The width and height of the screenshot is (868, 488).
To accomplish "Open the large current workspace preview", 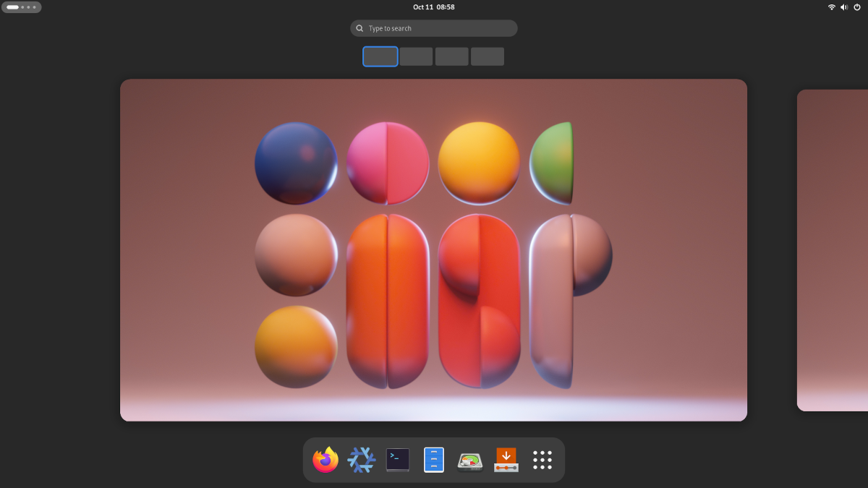I will coord(433,250).
